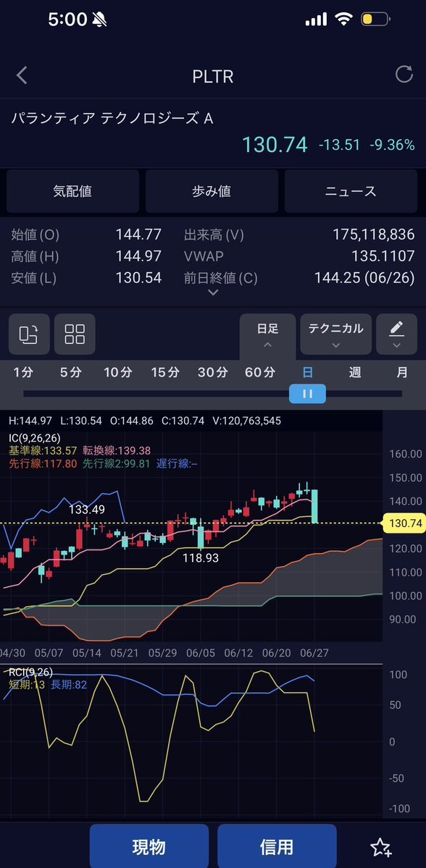The image size is (426, 868).
Task: Open the テクニカル indicators dropdown
Action: point(335,334)
